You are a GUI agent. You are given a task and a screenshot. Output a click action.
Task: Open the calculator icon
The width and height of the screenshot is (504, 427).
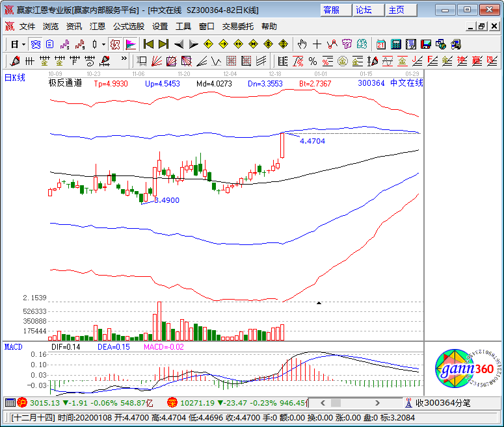[395, 44]
